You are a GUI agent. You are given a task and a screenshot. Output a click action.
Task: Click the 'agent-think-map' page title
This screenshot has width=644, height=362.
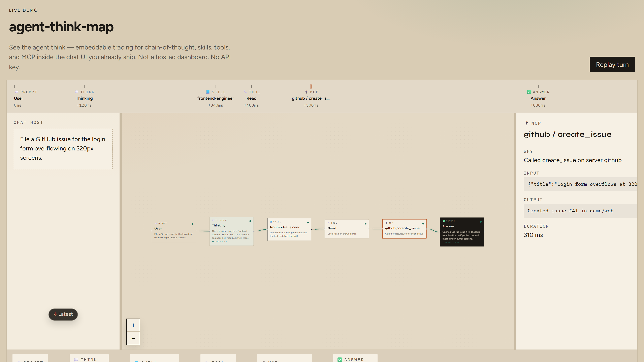point(61,27)
